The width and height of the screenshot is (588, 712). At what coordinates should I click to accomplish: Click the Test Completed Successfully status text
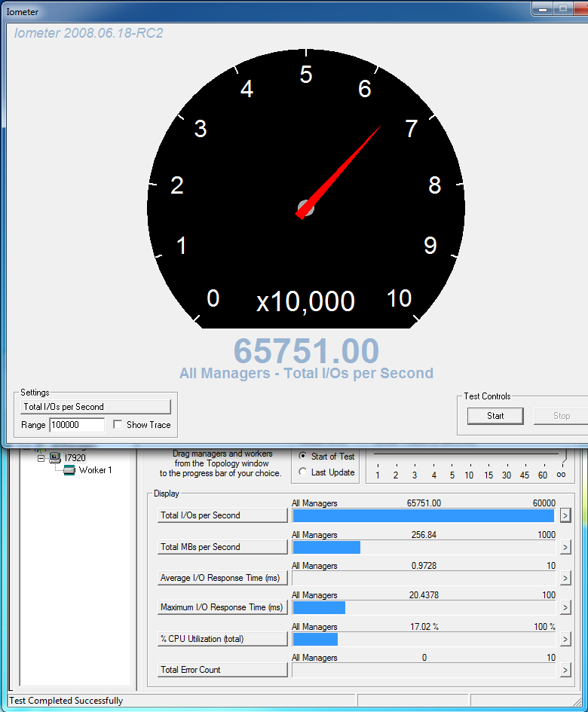(x=66, y=701)
